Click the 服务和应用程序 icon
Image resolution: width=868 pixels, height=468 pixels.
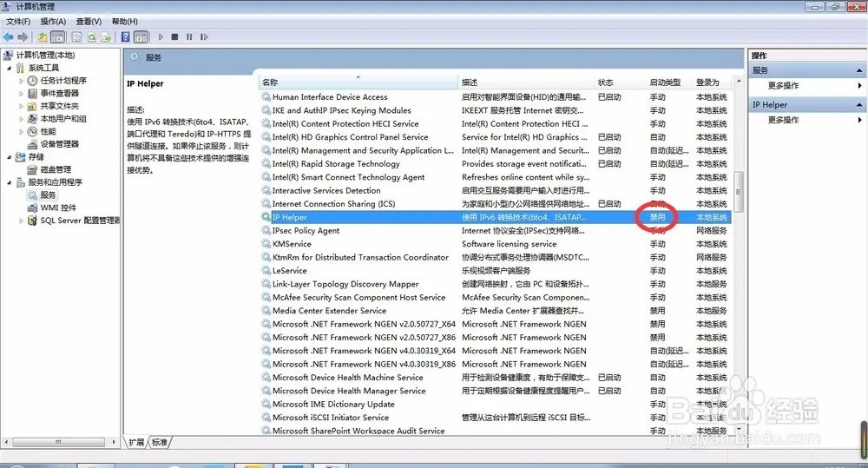(x=21, y=182)
